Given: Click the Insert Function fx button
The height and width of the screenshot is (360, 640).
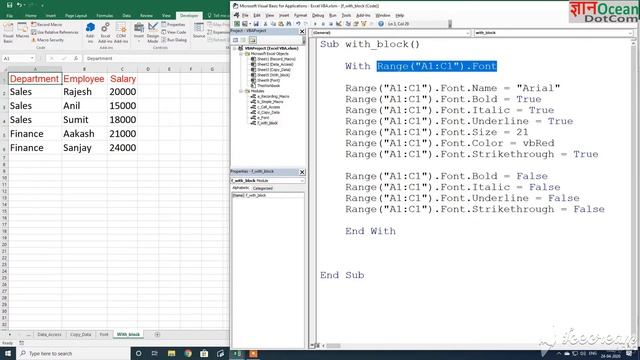Looking at the screenshot, I should click(76, 58).
